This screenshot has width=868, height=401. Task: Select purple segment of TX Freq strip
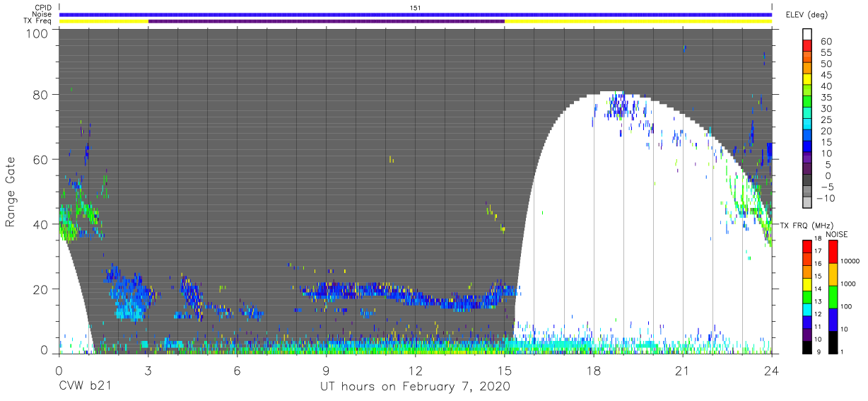point(327,21)
